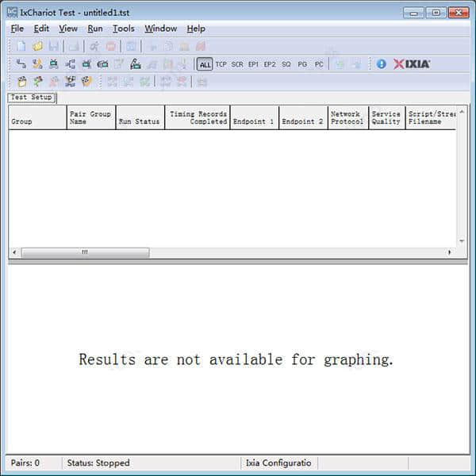Click the Group column header
This screenshot has height=476, width=476.
[x=37, y=117]
